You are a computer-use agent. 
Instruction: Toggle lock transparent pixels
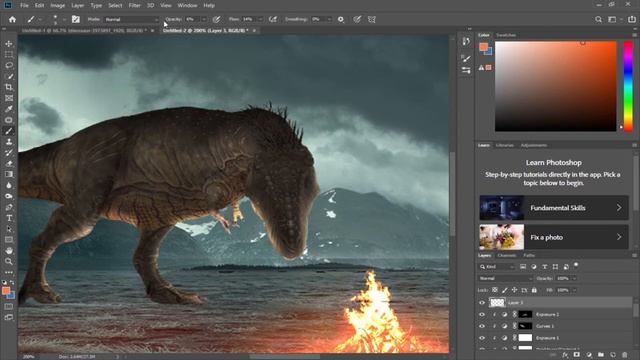(495, 290)
